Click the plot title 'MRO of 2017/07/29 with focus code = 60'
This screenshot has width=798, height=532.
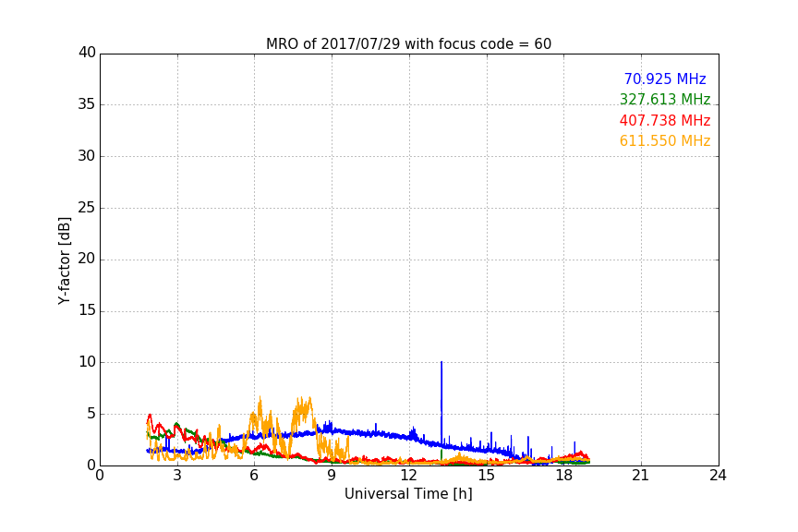[408, 44]
